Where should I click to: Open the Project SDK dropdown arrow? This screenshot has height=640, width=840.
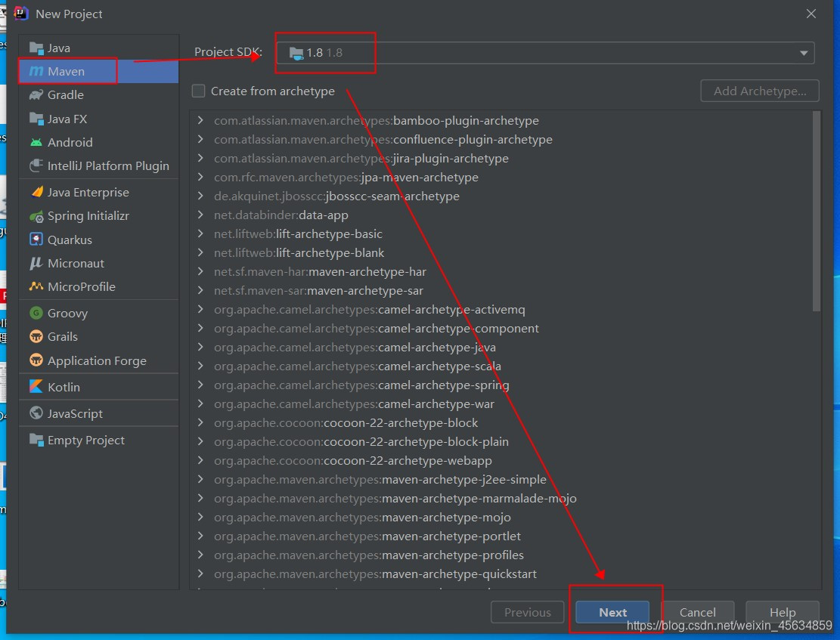pyautogui.click(x=804, y=53)
